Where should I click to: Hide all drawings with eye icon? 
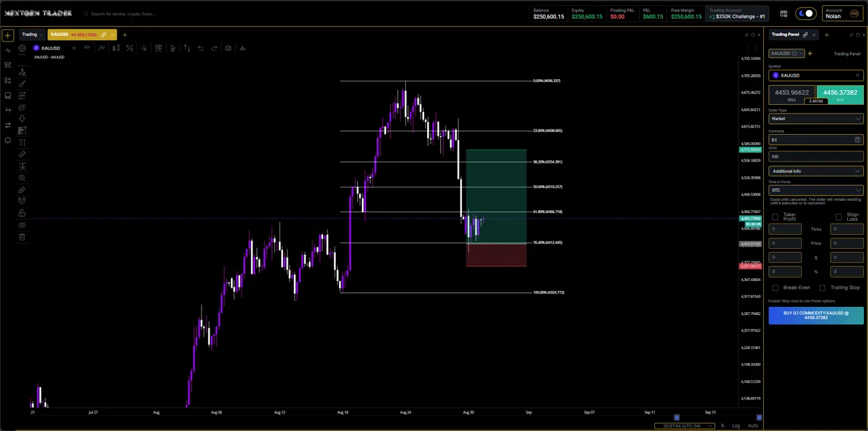pos(22,225)
